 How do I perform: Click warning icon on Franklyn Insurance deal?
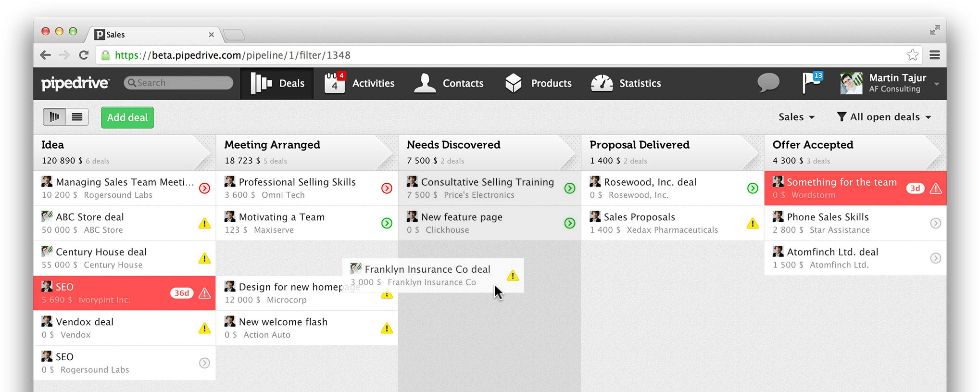[x=513, y=276]
